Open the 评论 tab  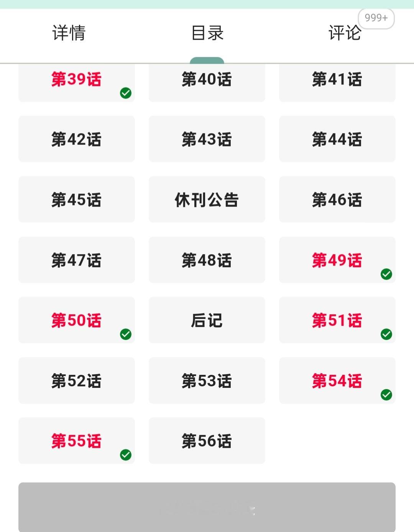click(x=345, y=33)
